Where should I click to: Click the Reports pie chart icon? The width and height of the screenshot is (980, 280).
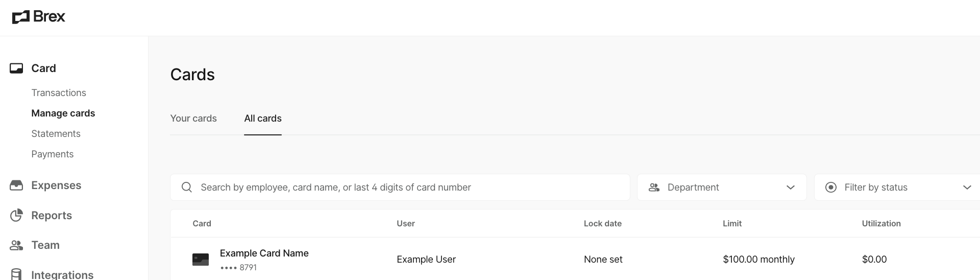coord(16,216)
